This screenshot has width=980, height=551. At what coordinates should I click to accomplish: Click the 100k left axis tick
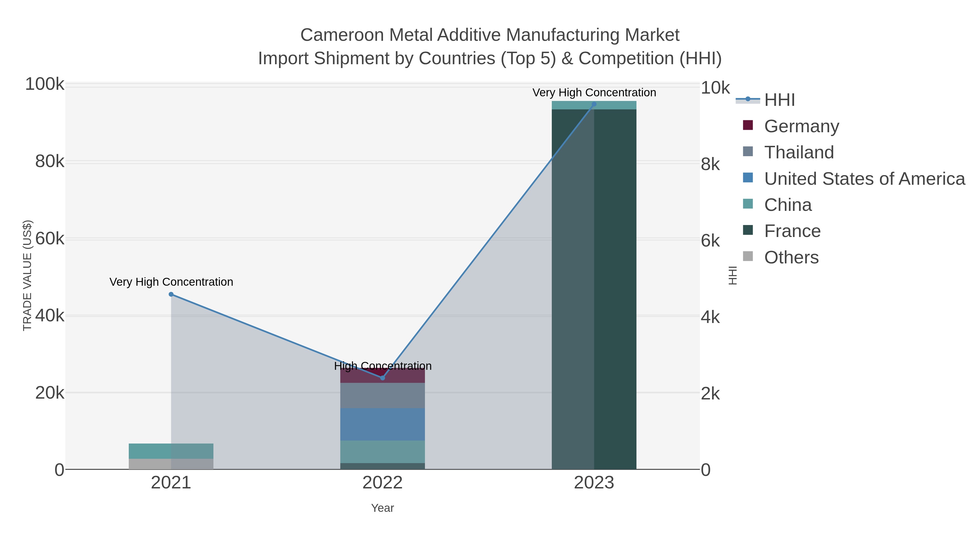[x=45, y=84]
